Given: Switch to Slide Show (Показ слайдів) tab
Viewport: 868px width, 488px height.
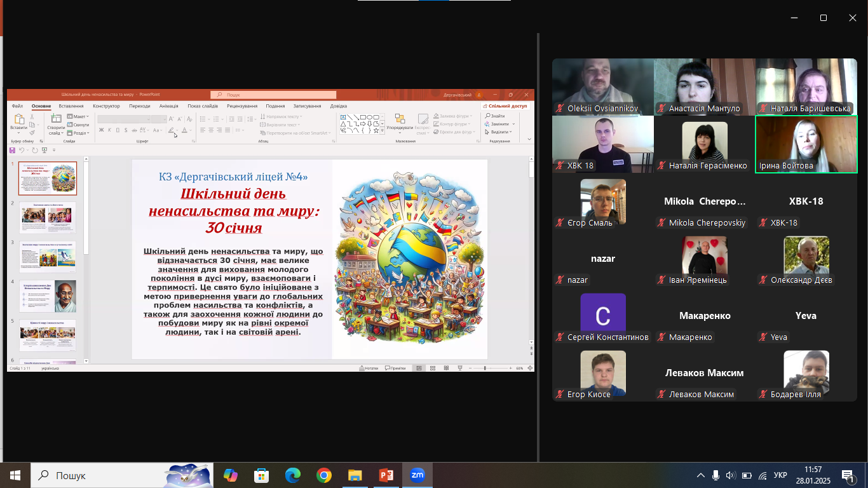Looking at the screenshot, I should (x=203, y=106).
